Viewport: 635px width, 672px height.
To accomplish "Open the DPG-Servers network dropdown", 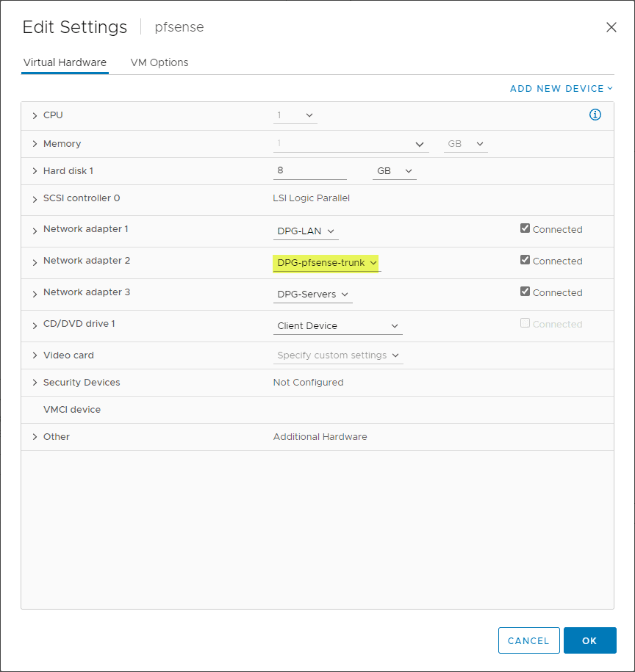I will (313, 295).
